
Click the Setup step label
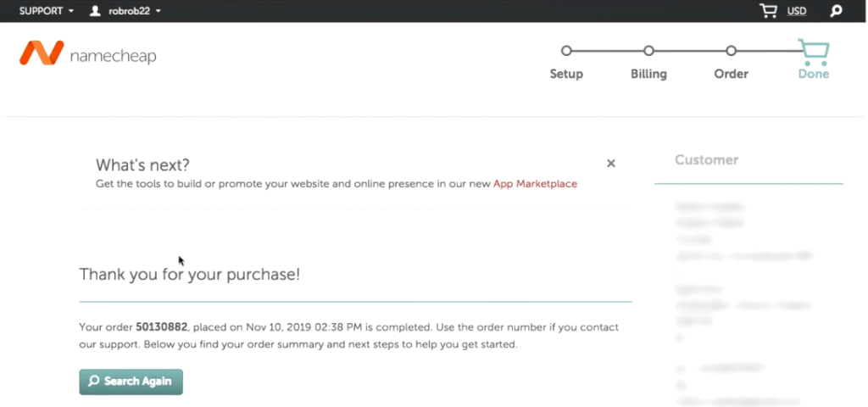click(566, 75)
